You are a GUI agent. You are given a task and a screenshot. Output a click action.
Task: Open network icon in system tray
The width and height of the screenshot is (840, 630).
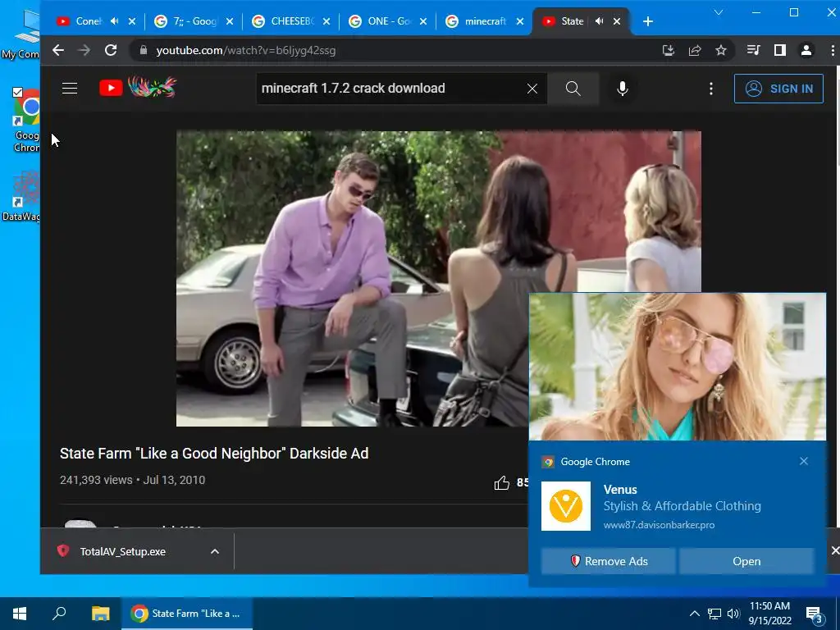pos(714,614)
